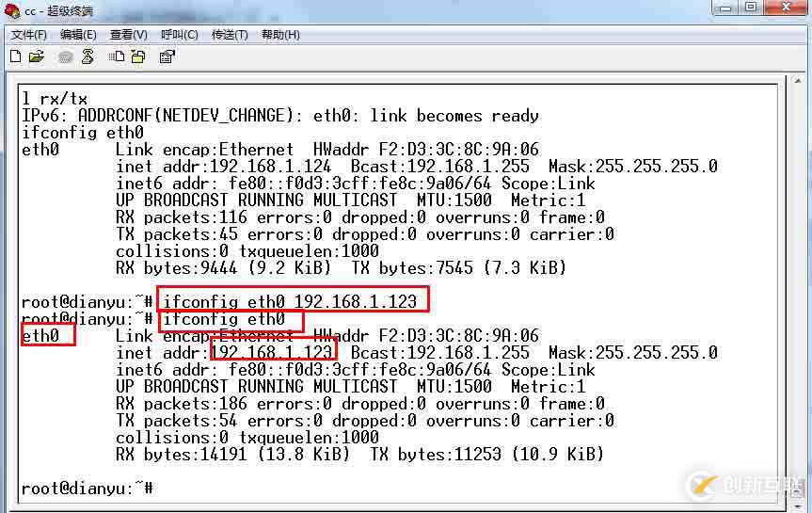Click 'RX packets:186' text

click(182, 403)
